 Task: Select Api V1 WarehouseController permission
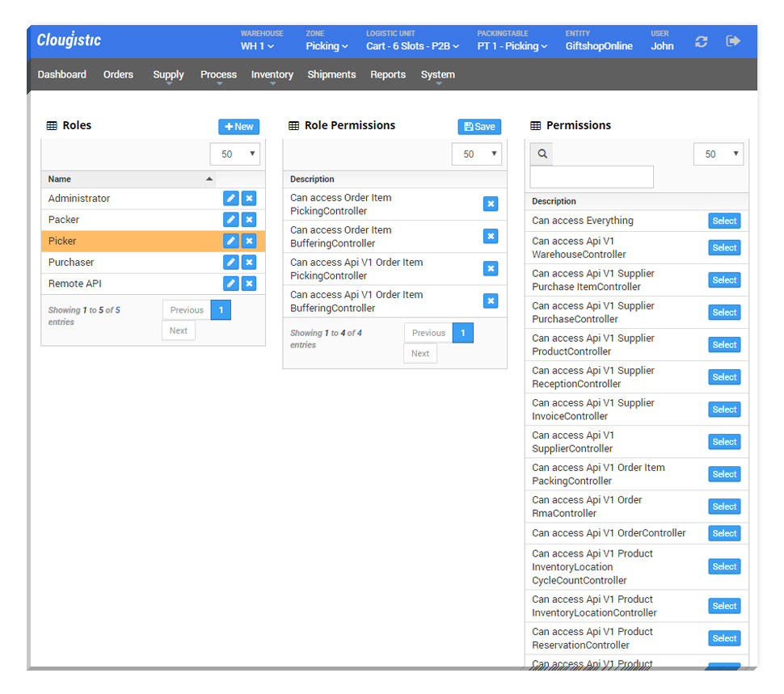point(724,248)
